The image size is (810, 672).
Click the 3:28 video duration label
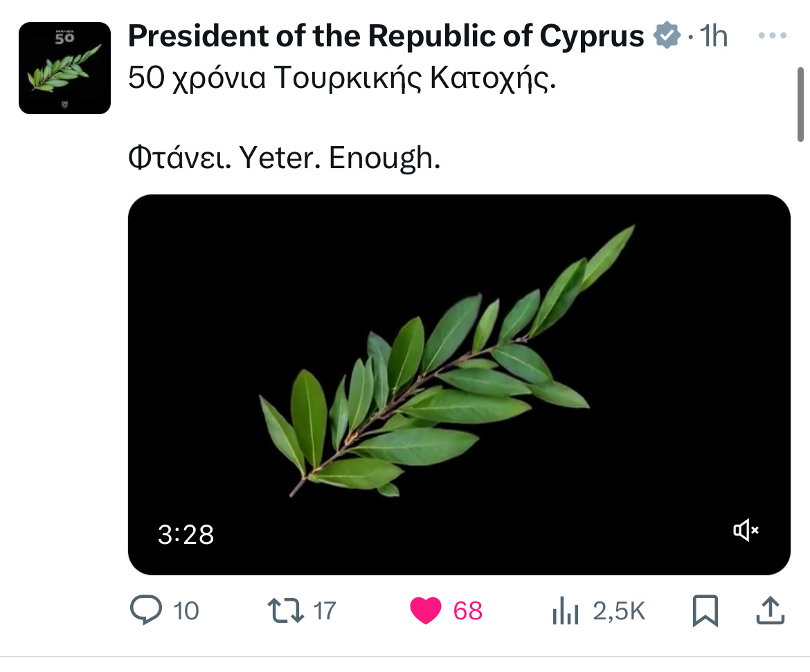click(186, 534)
